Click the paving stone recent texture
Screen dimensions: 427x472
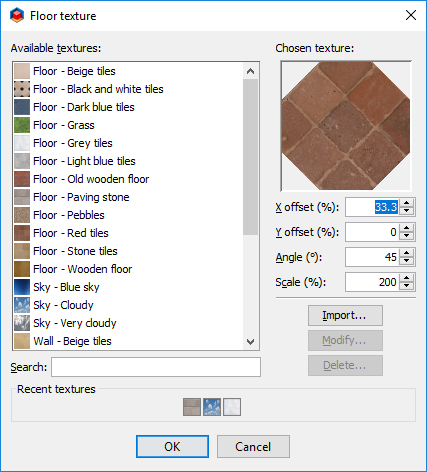pos(192,407)
